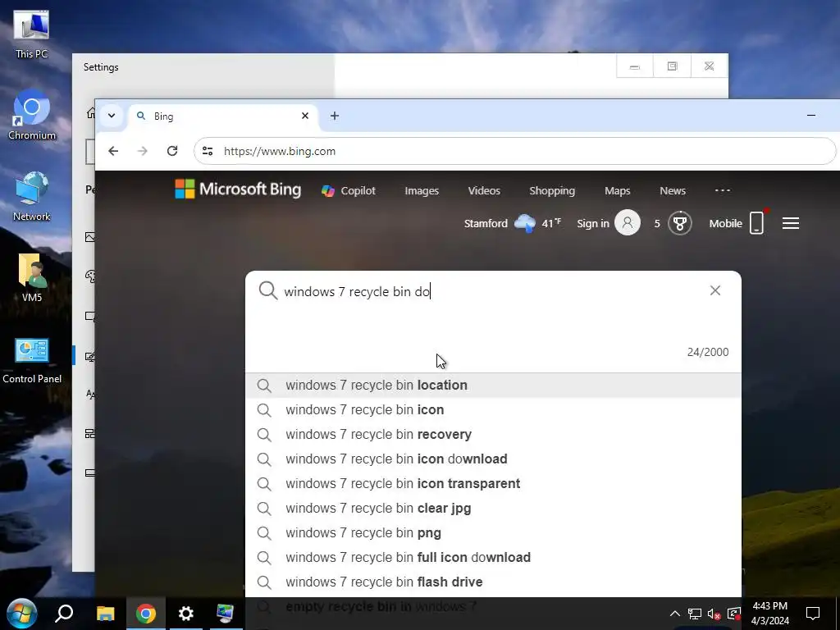Open the Rewards trophy icon
Screen dimensions: 840x630
pos(680,223)
